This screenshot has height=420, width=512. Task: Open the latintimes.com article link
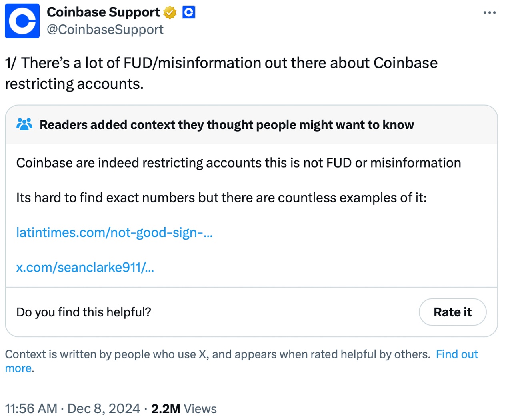pyautogui.click(x=114, y=232)
